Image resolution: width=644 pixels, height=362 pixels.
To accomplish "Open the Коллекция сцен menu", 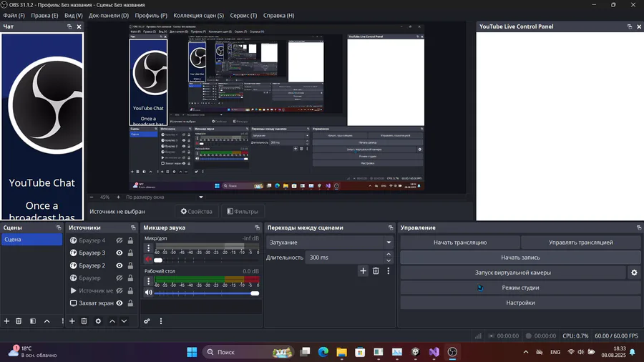I will coord(198,15).
